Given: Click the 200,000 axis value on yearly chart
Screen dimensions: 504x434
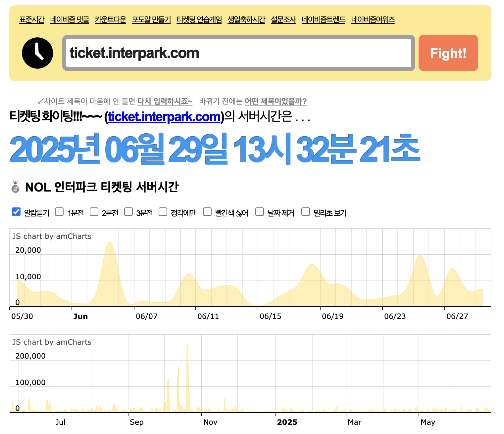Looking at the screenshot, I should (x=30, y=356).
